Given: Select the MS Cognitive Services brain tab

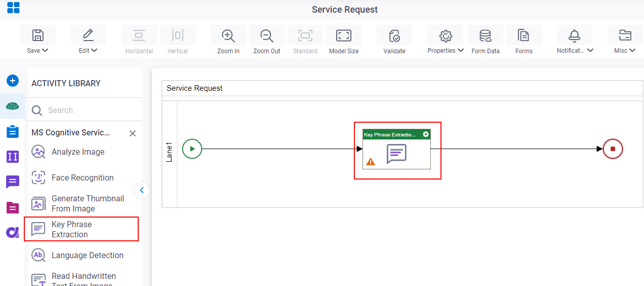Looking at the screenshot, I should click(13, 106).
